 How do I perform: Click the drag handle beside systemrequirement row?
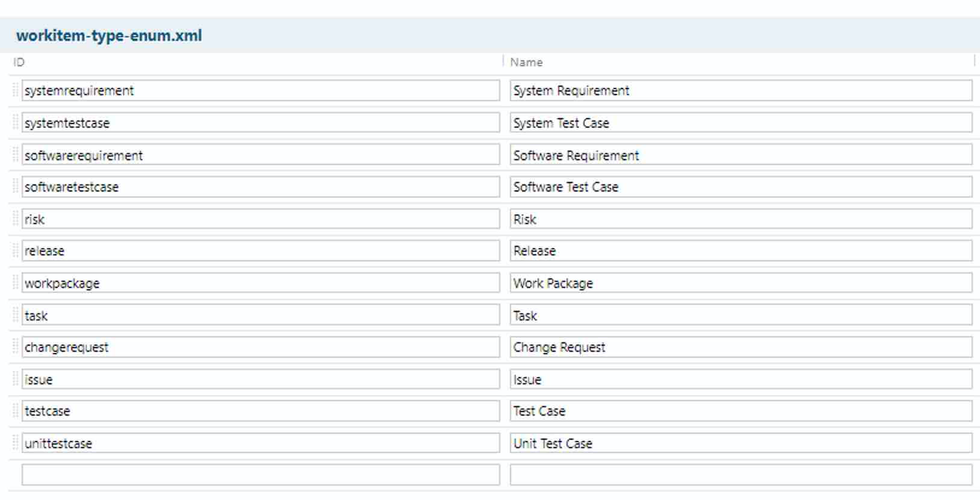coord(16,91)
